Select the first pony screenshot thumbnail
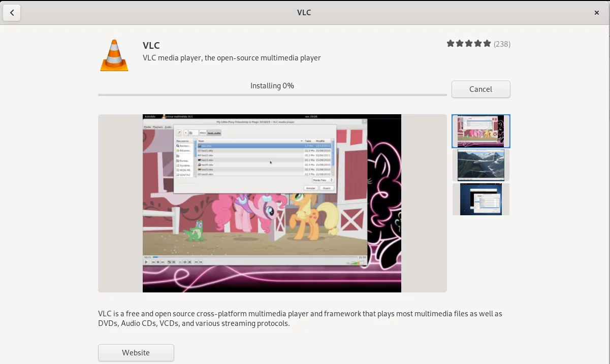This screenshot has width=610, height=364. pos(481,131)
